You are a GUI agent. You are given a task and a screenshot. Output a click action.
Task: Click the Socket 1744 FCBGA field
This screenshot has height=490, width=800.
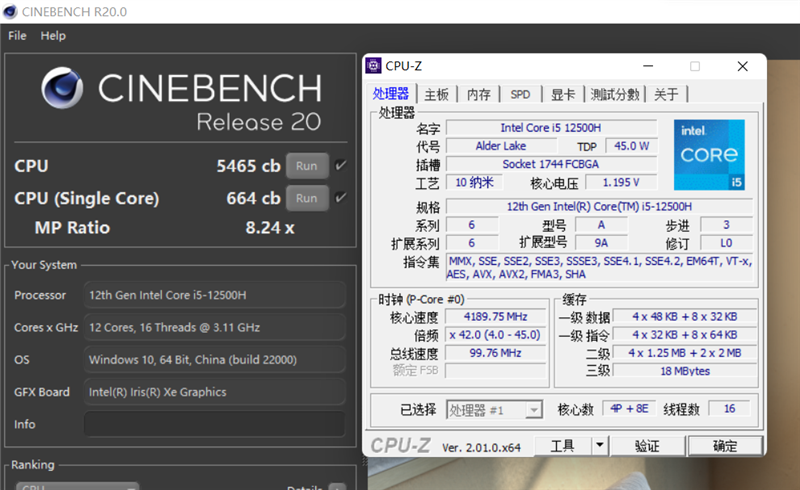[x=551, y=164]
